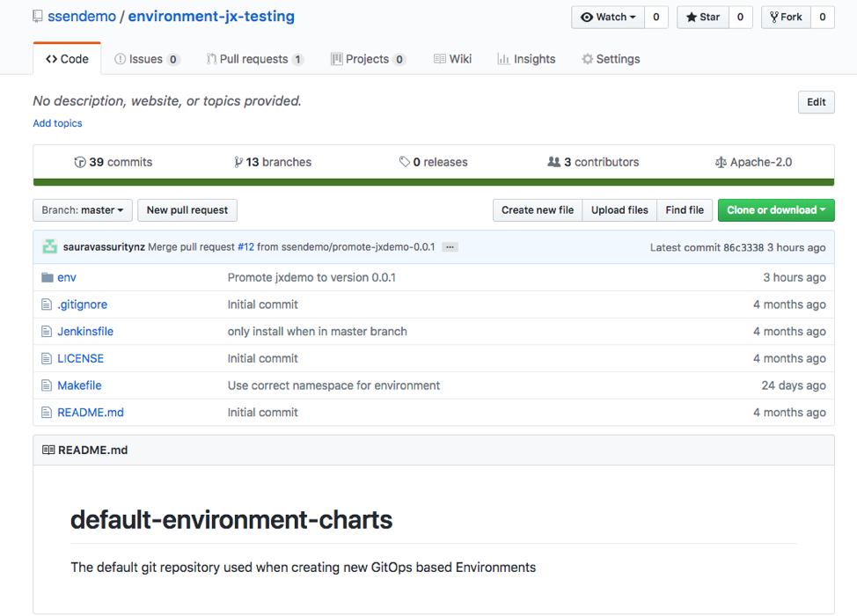The width and height of the screenshot is (857, 616).
Task: Fork the environment-jx-testing repository
Action: point(786,17)
